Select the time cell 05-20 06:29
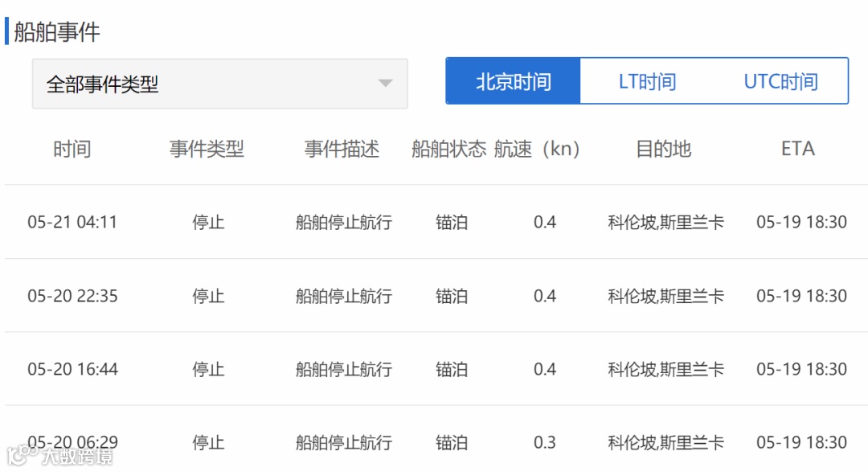868x472 pixels. click(x=72, y=442)
